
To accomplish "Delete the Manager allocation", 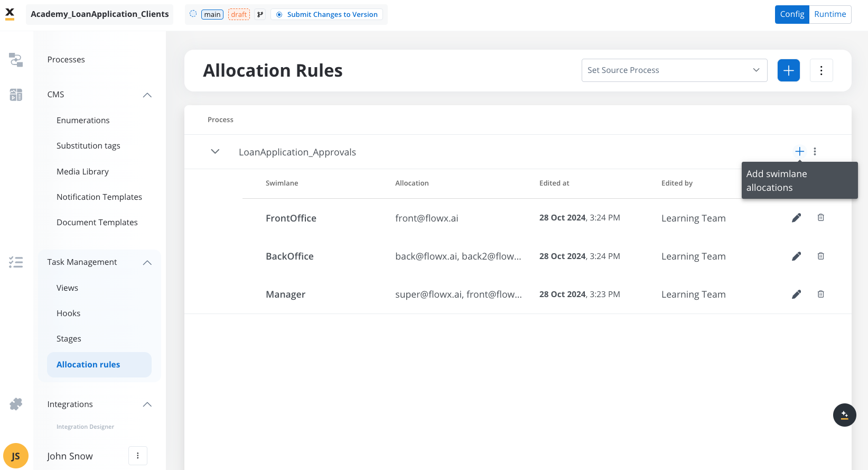I will click(821, 294).
